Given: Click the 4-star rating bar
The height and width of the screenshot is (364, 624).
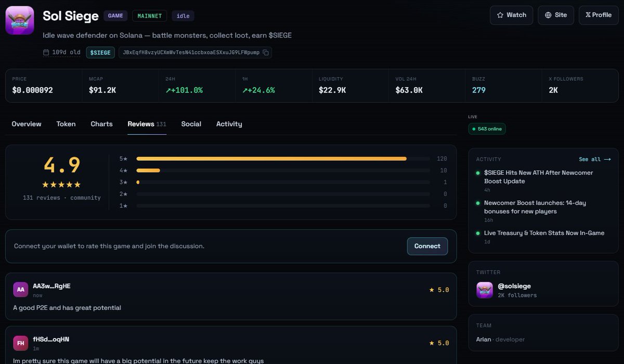Looking at the screenshot, I should pyautogui.click(x=283, y=171).
